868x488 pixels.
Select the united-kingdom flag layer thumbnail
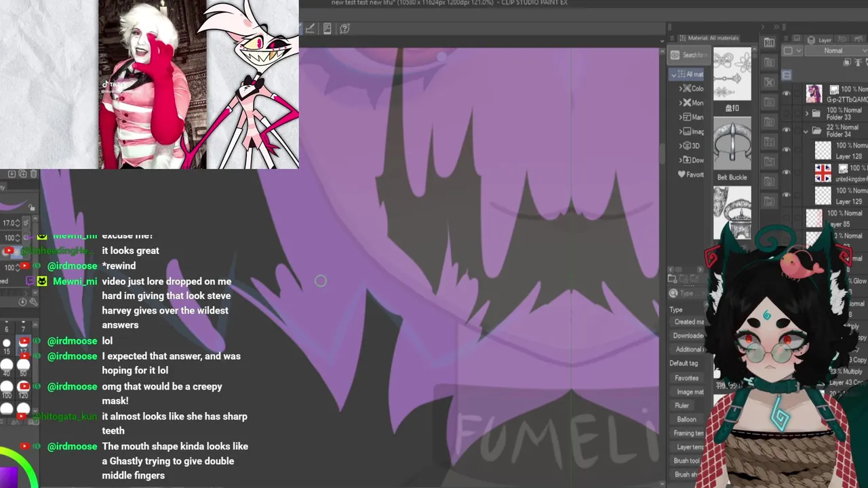tap(823, 173)
